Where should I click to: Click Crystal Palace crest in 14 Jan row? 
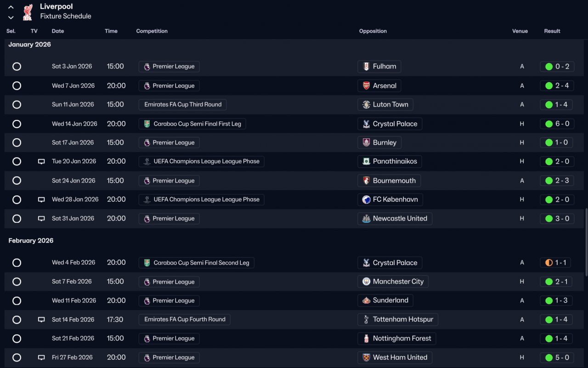point(366,124)
